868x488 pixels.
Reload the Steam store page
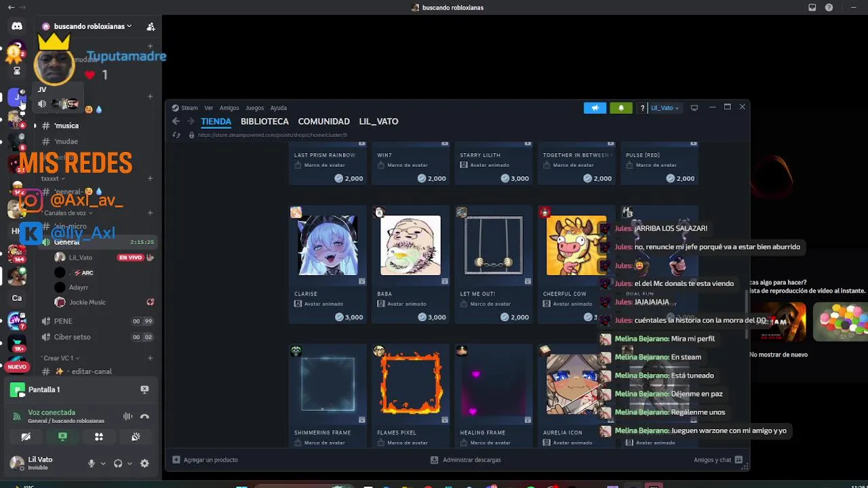point(176,135)
